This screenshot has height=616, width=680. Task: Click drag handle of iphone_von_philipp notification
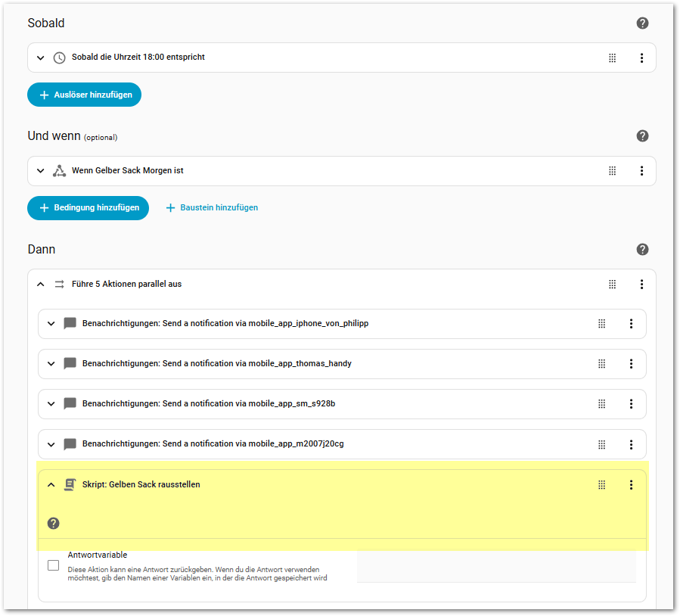click(602, 323)
